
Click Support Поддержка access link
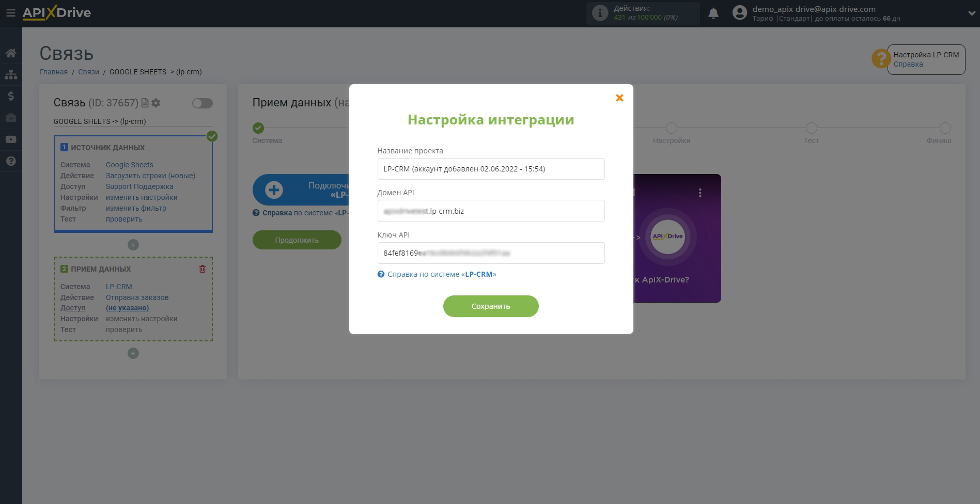tap(139, 186)
